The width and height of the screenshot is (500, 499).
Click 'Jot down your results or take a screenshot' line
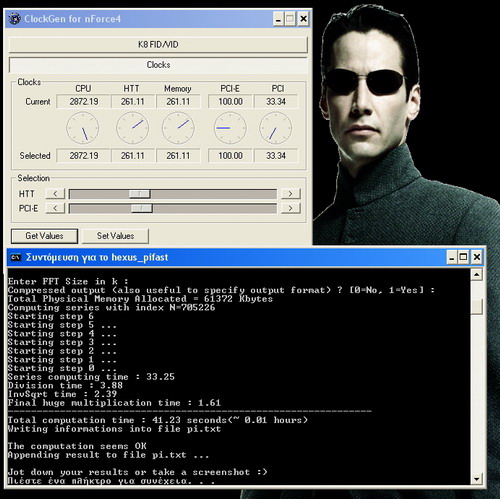coord(137,472)
